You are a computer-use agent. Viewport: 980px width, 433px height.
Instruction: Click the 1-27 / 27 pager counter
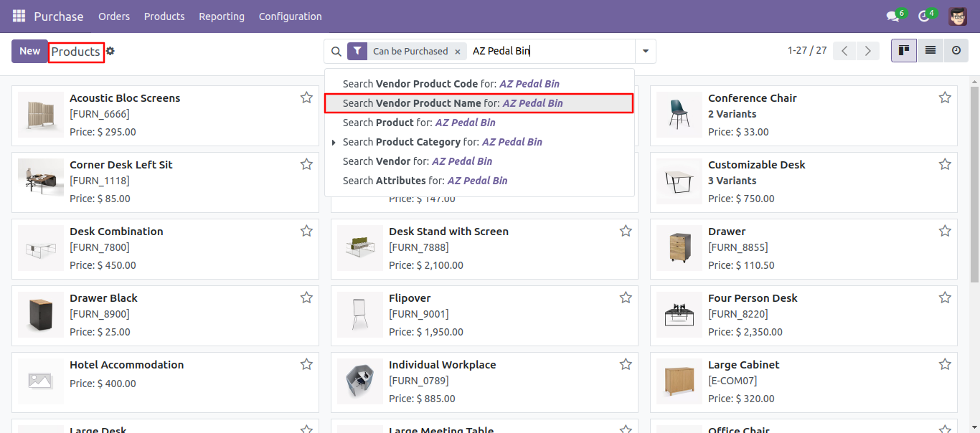807,51
